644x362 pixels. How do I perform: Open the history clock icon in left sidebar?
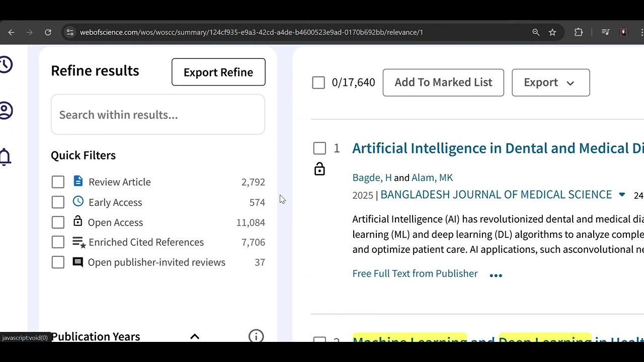point(6,65)
